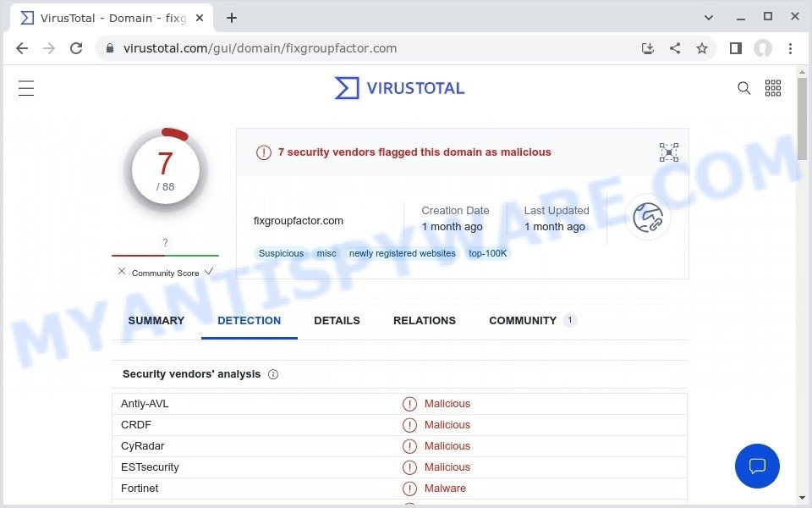Toggle the browser side panel

tap(735, 48)
